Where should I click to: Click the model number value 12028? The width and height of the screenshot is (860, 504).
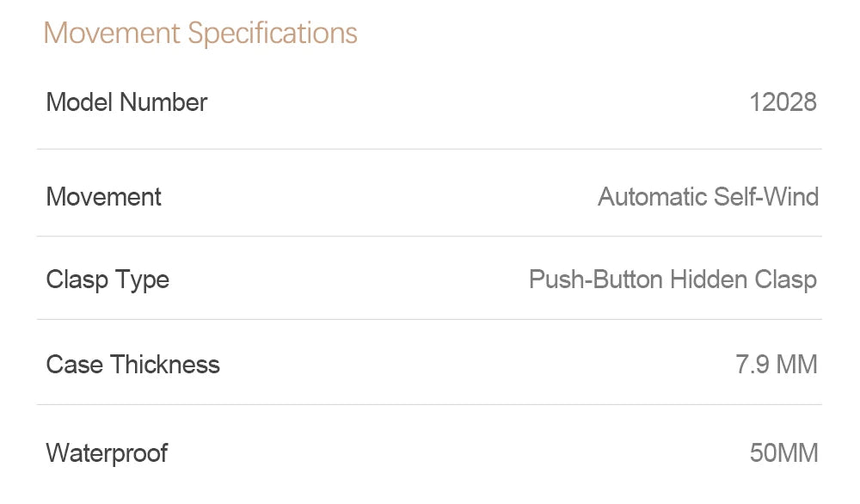pyautogui.click(x=783, y=102)
